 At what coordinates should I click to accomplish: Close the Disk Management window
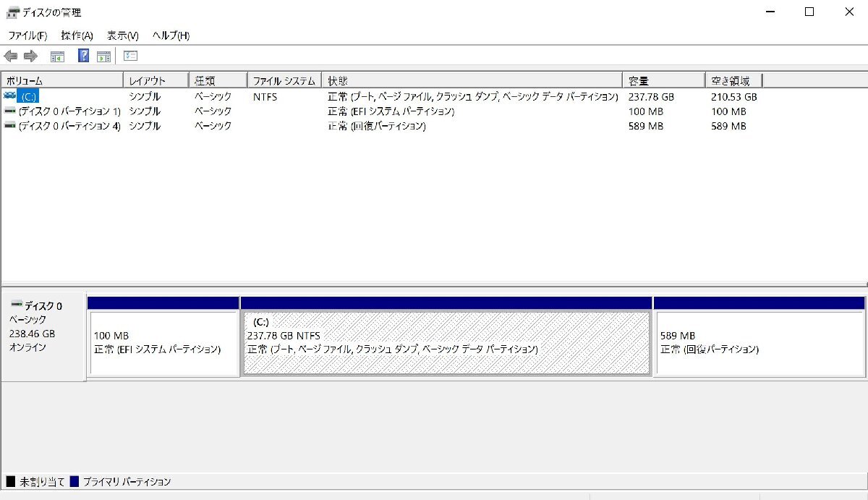tap(849, 12)
